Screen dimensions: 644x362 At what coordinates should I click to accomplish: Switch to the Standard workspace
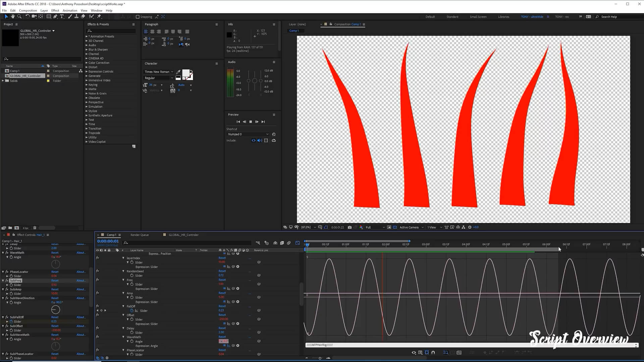point(452,17)
